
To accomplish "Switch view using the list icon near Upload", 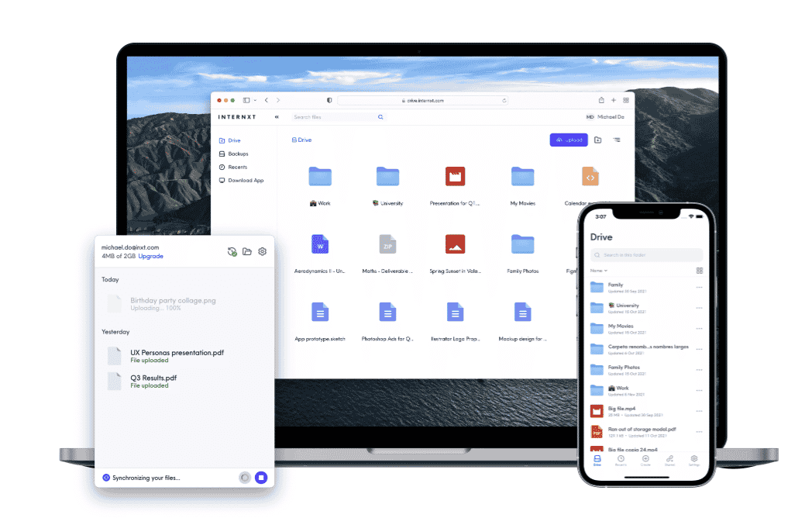I will pos(617,140).
